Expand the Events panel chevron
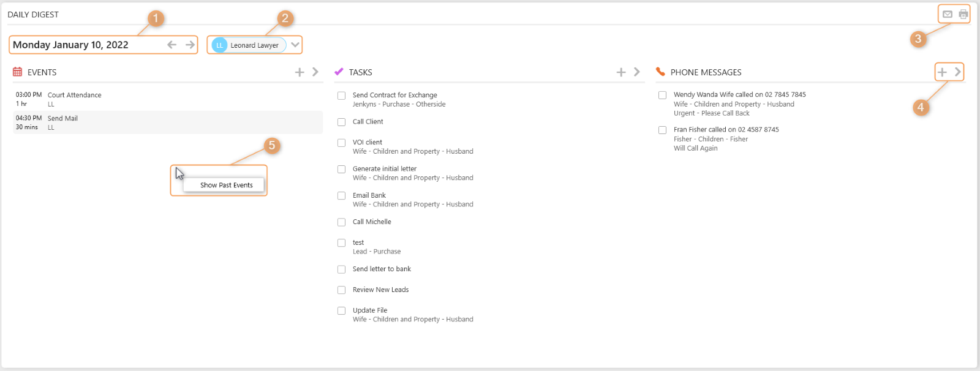The width and height of the screenshot is (980, 371). click(x=315, y=72)
